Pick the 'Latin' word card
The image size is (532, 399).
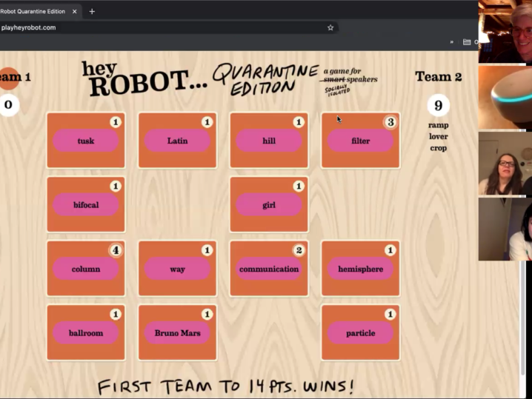click(x=177, y=141)
